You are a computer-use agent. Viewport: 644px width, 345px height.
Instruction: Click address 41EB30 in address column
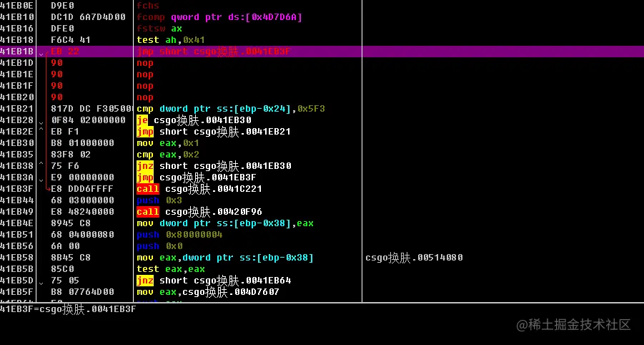17,143
